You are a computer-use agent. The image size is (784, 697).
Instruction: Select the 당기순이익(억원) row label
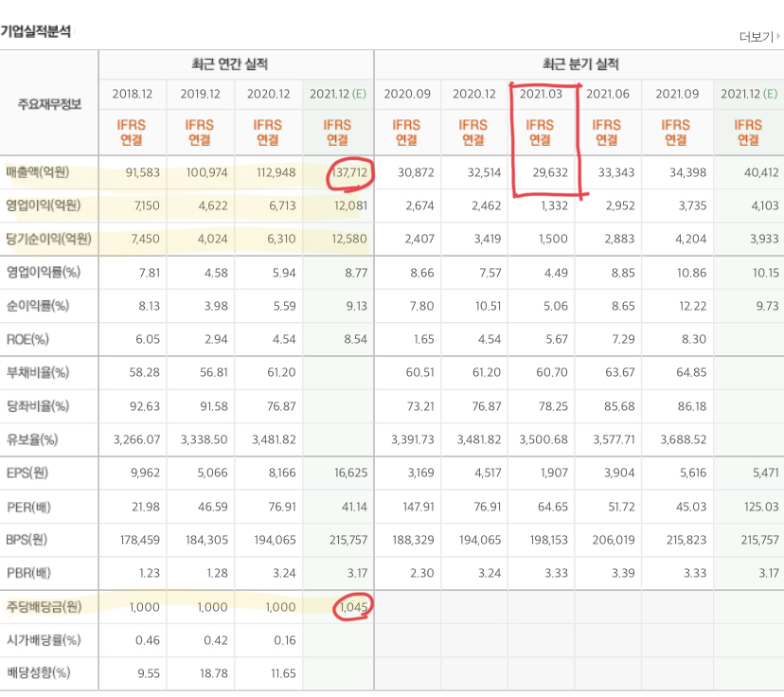(x=48, y=239)
